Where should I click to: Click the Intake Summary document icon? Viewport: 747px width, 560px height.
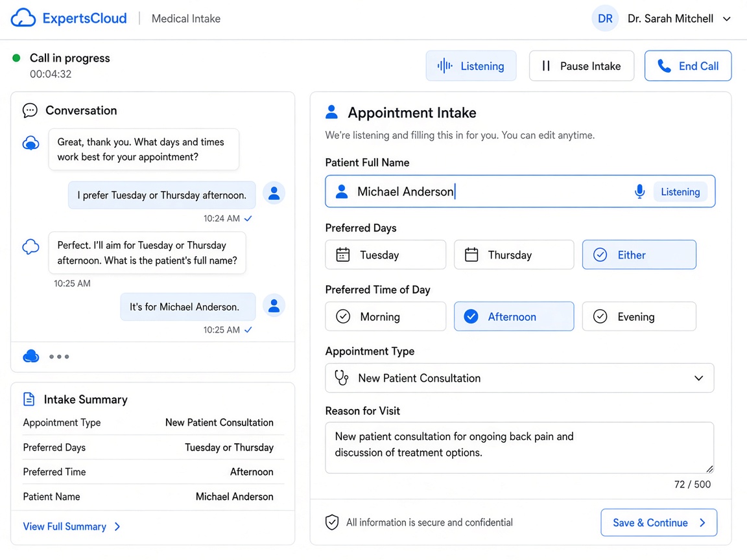[29, 399]
